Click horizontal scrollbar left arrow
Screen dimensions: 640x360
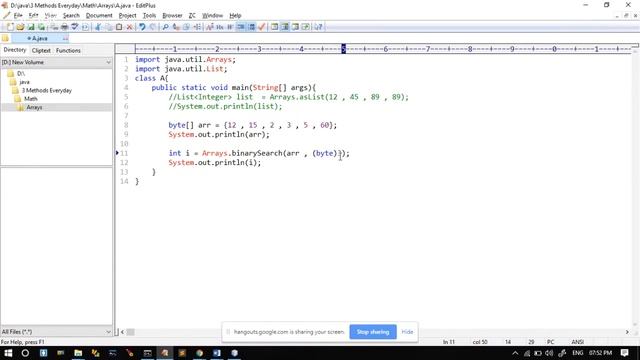[122, 332]
